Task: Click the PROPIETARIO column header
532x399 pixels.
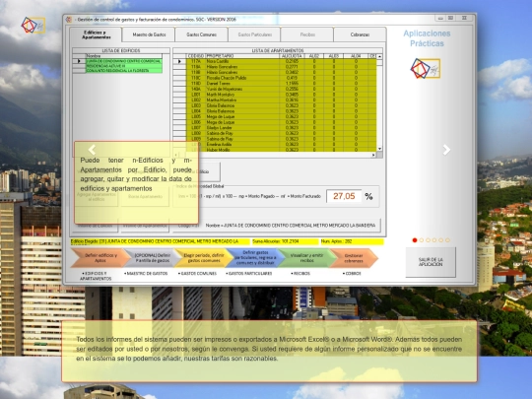Action: tap(242, 56)
